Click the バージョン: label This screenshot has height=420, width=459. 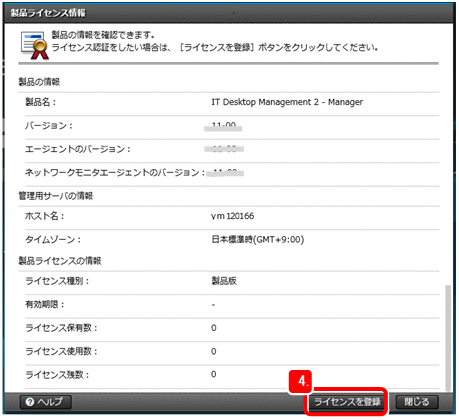(49, 126)
